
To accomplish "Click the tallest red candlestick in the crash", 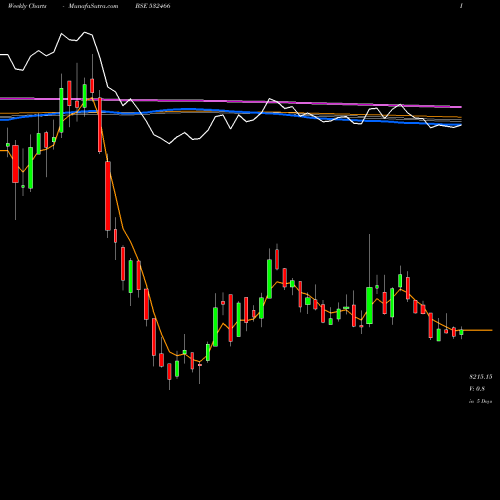I will [x=108, y=196].
